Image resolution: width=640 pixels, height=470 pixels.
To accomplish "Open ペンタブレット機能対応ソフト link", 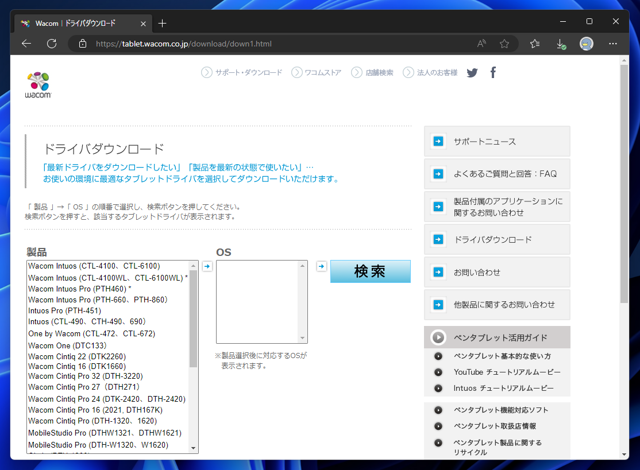I will 501,410.
